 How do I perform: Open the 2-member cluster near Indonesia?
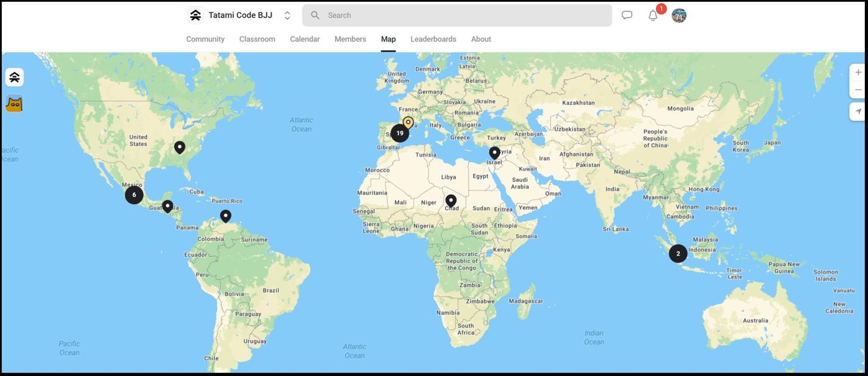coord(678,253)
